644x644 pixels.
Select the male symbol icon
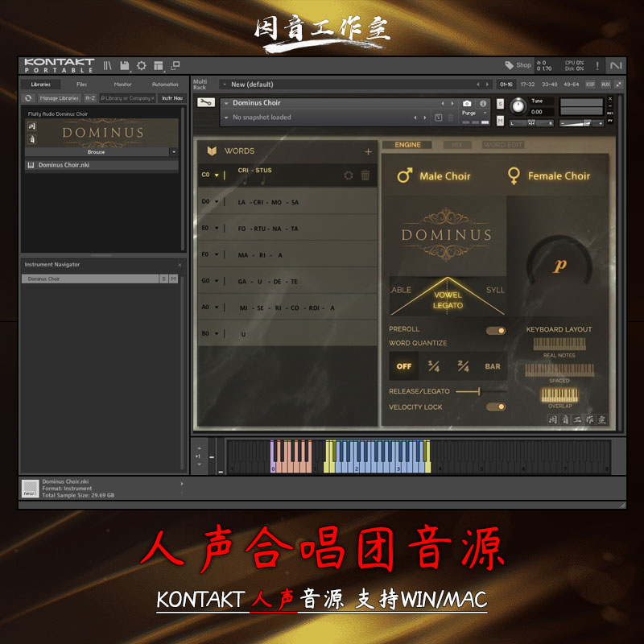point(405,175)
